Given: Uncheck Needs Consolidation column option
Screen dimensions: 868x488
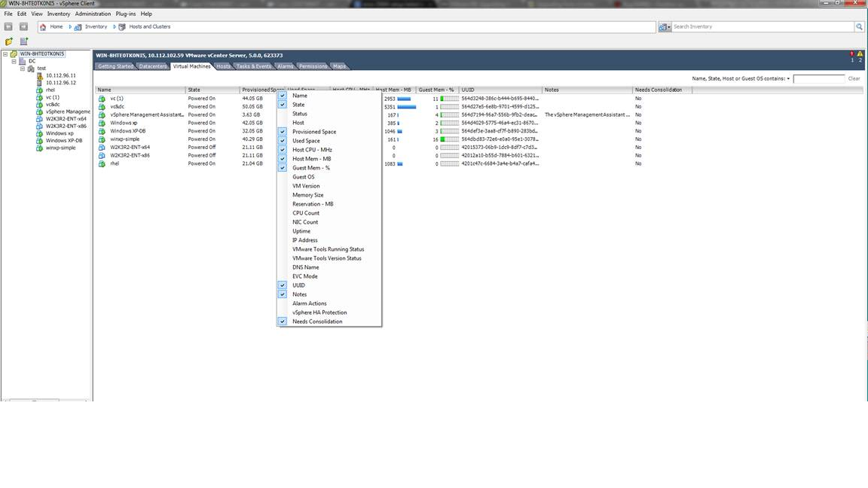Looking at the screenshot, I should (x=283, y=322).
